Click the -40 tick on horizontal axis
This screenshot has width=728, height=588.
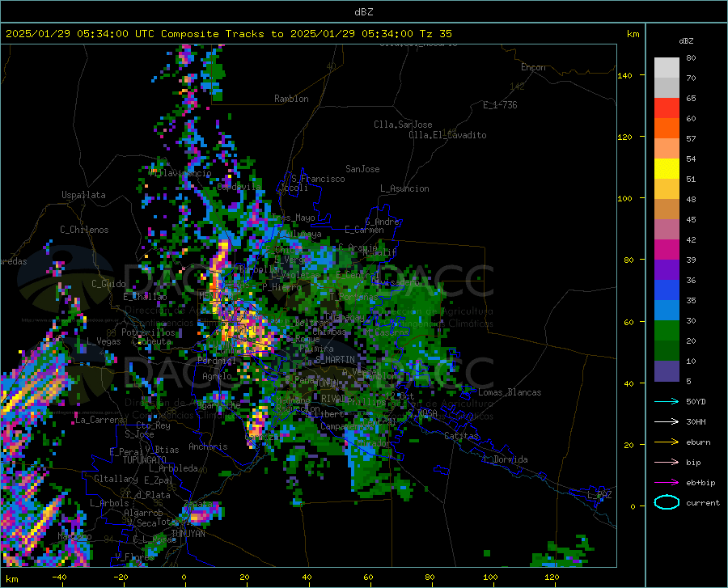tap(59, 577)
